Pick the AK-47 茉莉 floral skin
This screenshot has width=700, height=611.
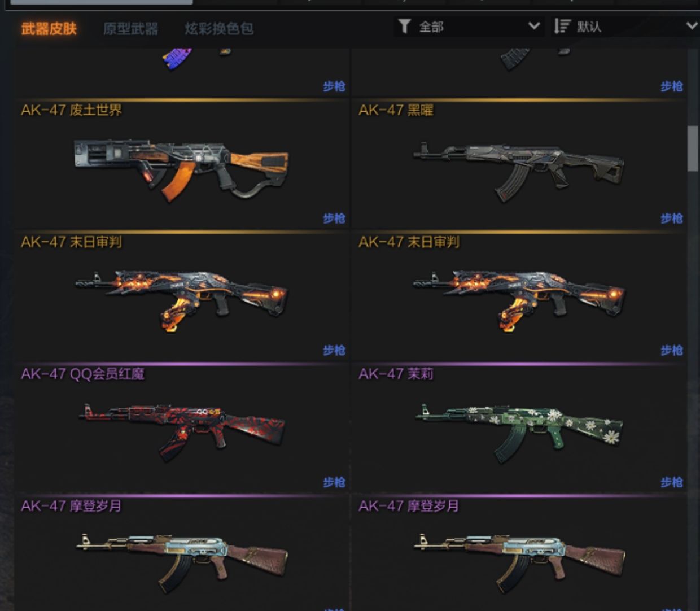click(519, 427)
